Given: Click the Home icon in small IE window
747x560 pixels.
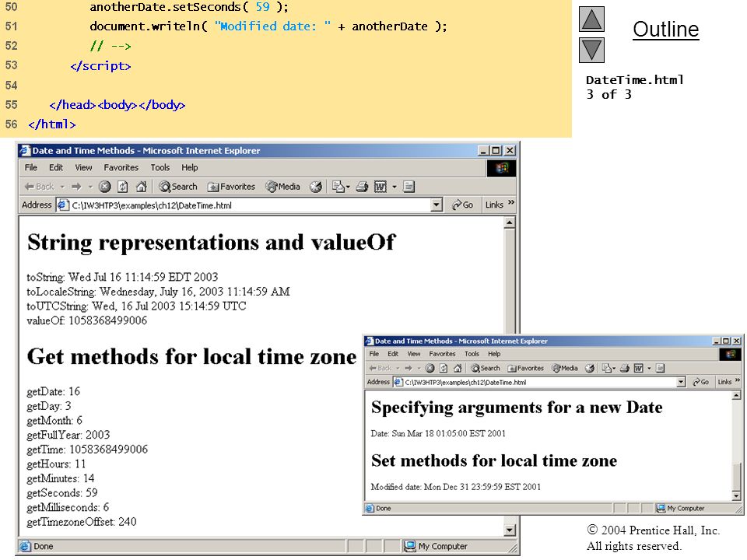Looking at the screenshot, I should pos(458,368).
